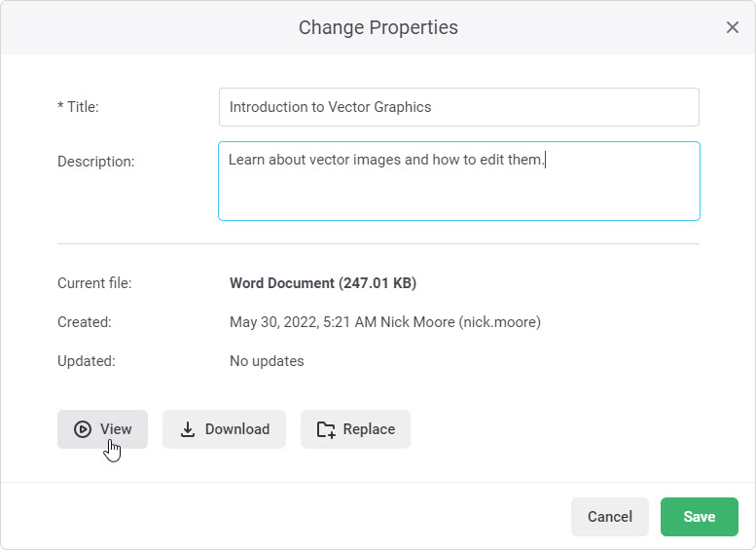The height and width of the screenshot is (550, 756).
Task: Download the current Word document
Action: click(224, 429)
